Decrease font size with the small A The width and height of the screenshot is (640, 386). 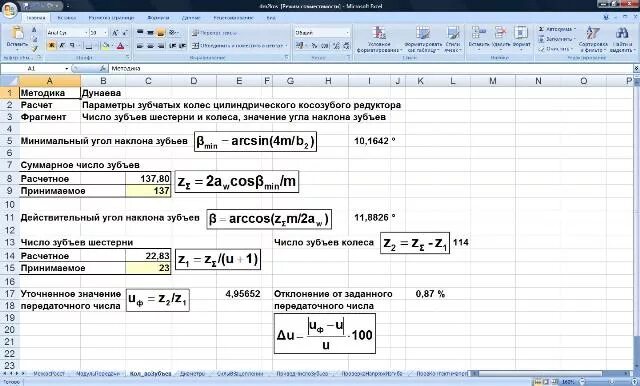click(124, 33)
